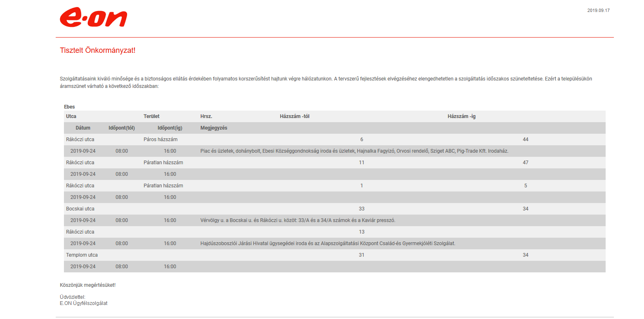The height and width of the screenshot is (319, 644).
Task: Click the note starting 'Hajdúszoboszlói Járási Hivatal'
Action: point(328,243)
